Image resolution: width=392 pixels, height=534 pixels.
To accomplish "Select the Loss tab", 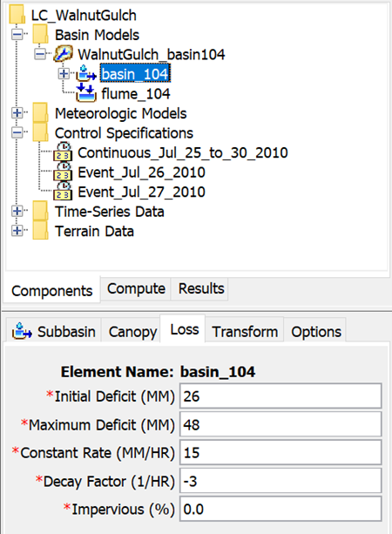I will click(x=185, y=329).
